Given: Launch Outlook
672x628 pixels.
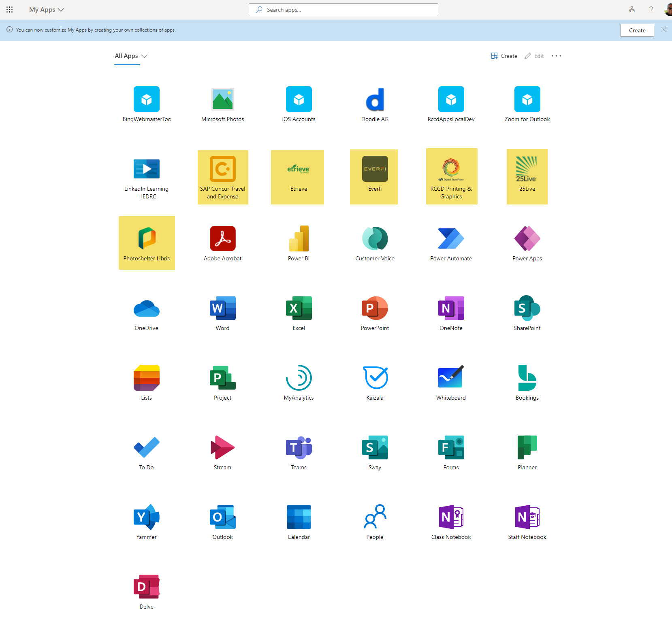Looking at the screenshot, I should (x=223, y=522).
